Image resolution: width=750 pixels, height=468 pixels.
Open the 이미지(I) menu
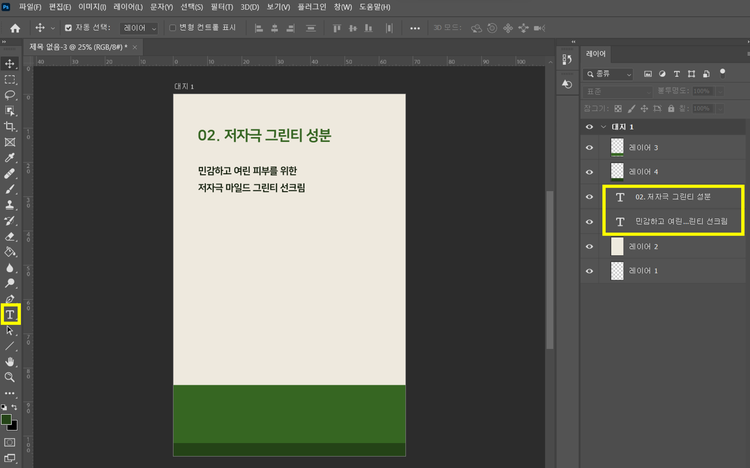(93, 7)
